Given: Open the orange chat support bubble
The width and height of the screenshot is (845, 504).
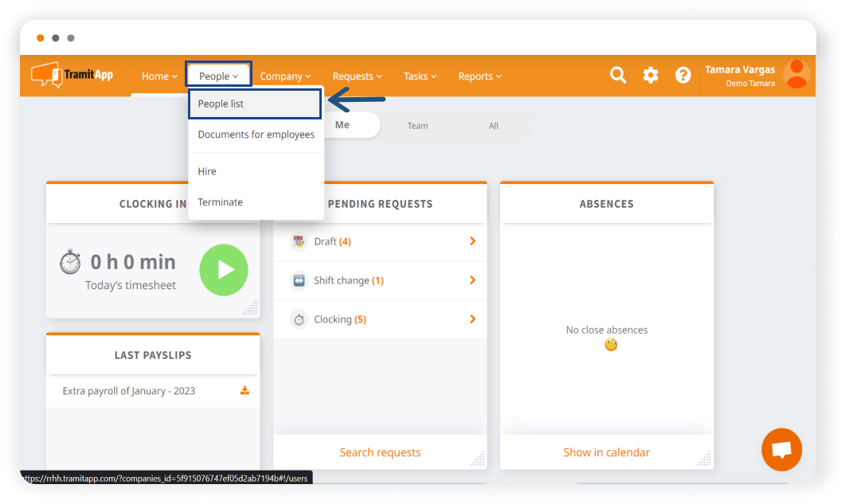Looking at the screenshot, I should coord(781,450).
